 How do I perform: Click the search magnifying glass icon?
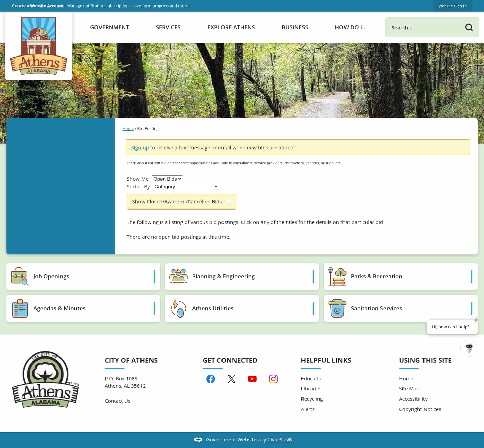tap(469, 27)
